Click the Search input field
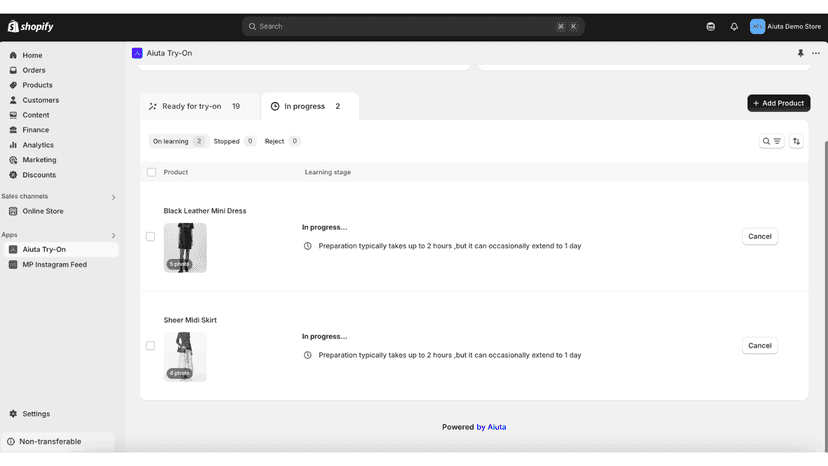828x466 pixels. point(413,26)
